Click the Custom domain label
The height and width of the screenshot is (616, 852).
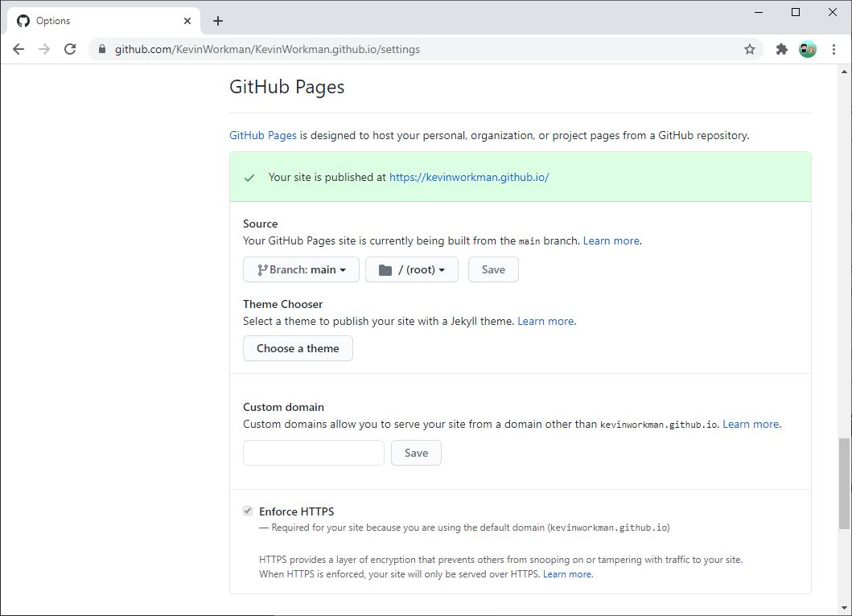point(284,407)
